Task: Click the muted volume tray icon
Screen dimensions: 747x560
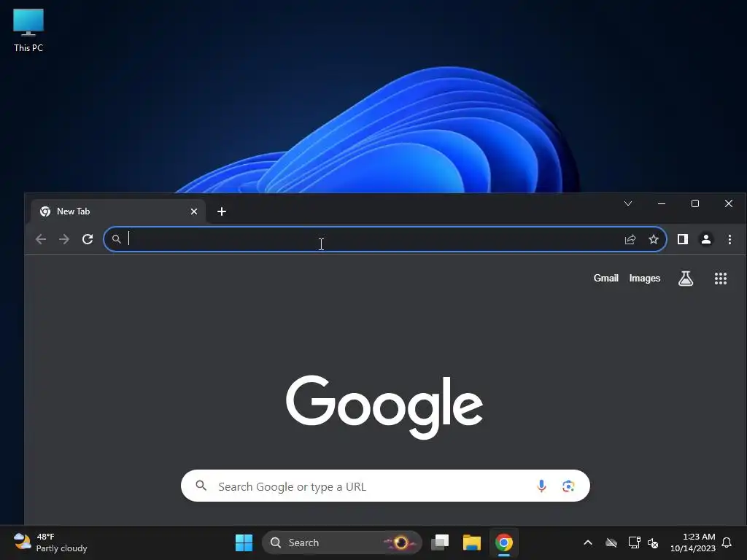Action: click(x=653, y=542)
